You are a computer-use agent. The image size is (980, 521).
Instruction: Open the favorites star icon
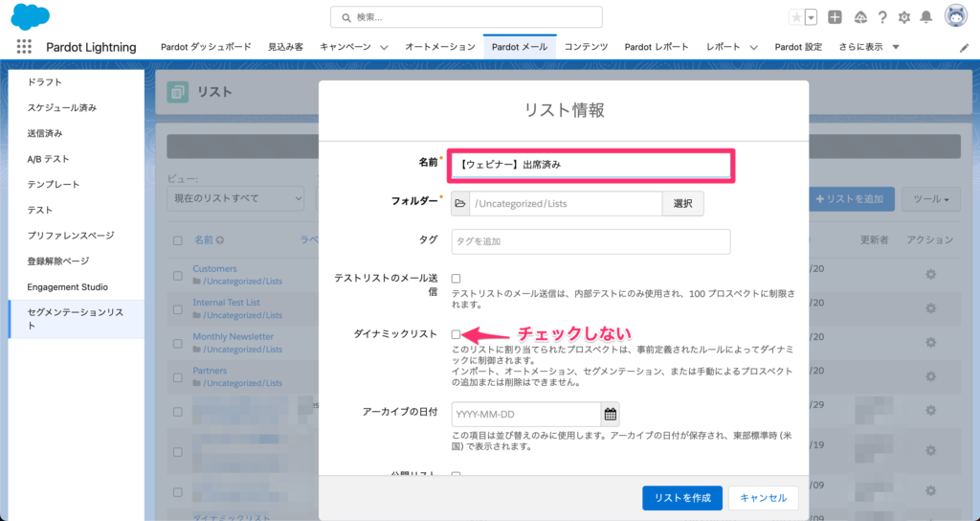796,17
